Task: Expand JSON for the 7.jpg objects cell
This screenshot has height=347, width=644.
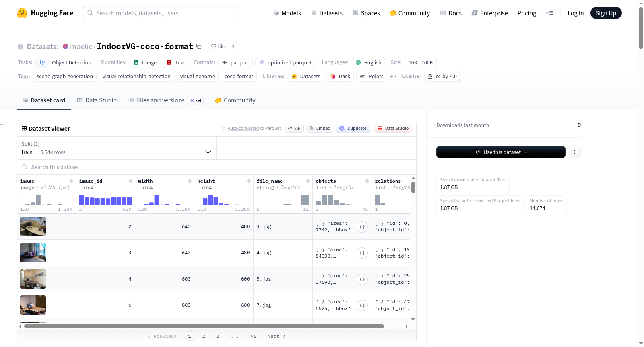Action: click(362, 305)
